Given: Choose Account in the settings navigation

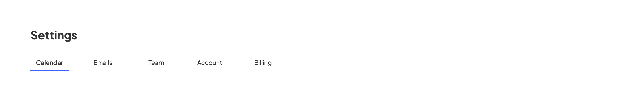Looking at the screenshot, I should pyautogui.click(x=209, y=63).
